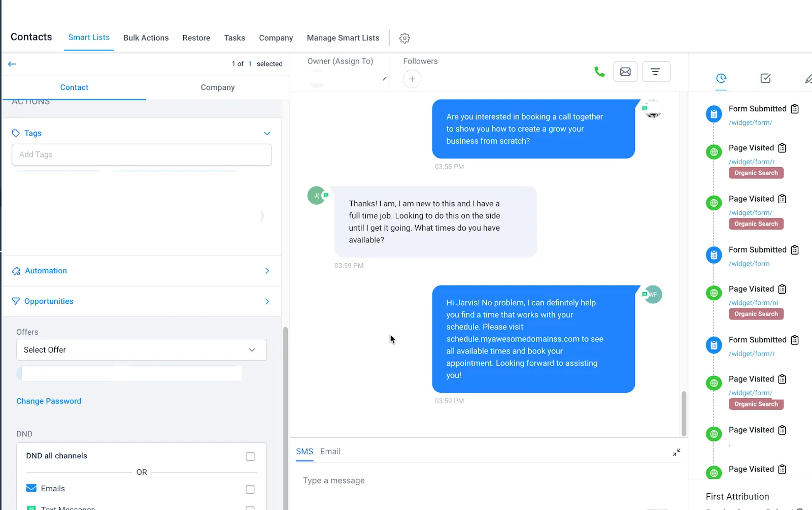This screenshot has height=510, width=812.
Task: Add a follower with the plus icon
Action: (412, 79)
